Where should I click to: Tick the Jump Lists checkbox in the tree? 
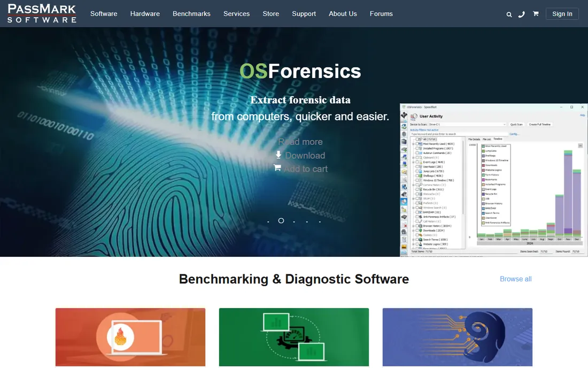[417, 171]
